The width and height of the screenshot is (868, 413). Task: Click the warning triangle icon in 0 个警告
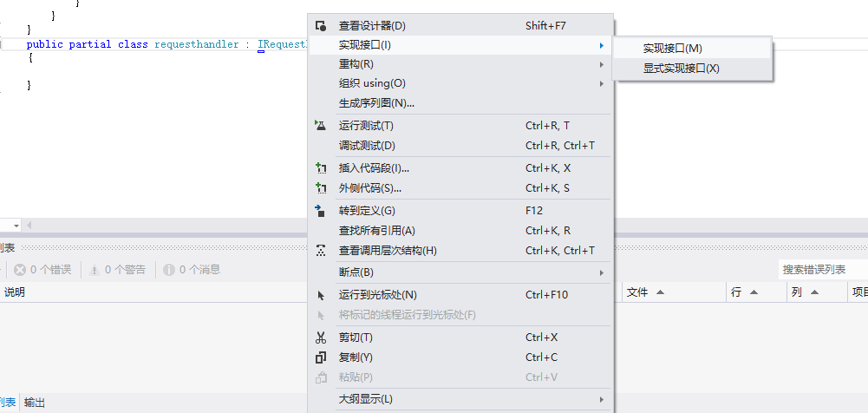95,270
